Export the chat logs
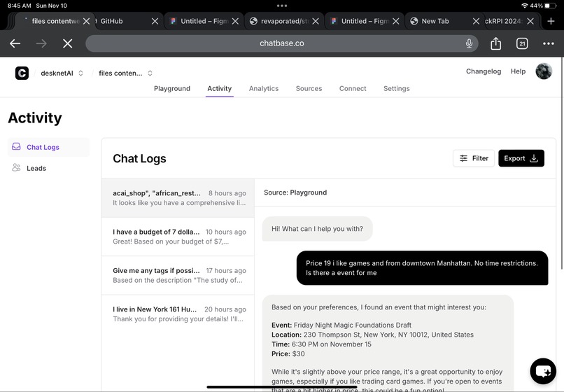Screen dimensions: 564x392 tap(521, 158)
